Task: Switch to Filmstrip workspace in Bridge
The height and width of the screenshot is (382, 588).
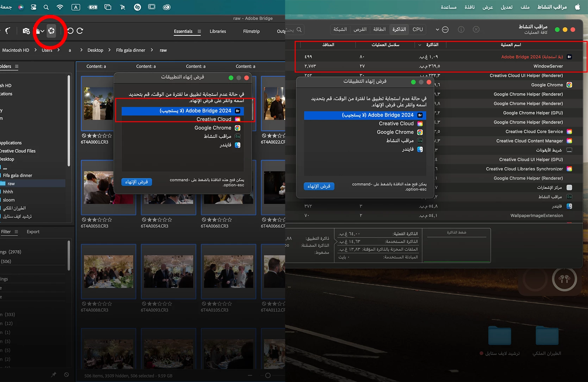Action: coord(251,31)
